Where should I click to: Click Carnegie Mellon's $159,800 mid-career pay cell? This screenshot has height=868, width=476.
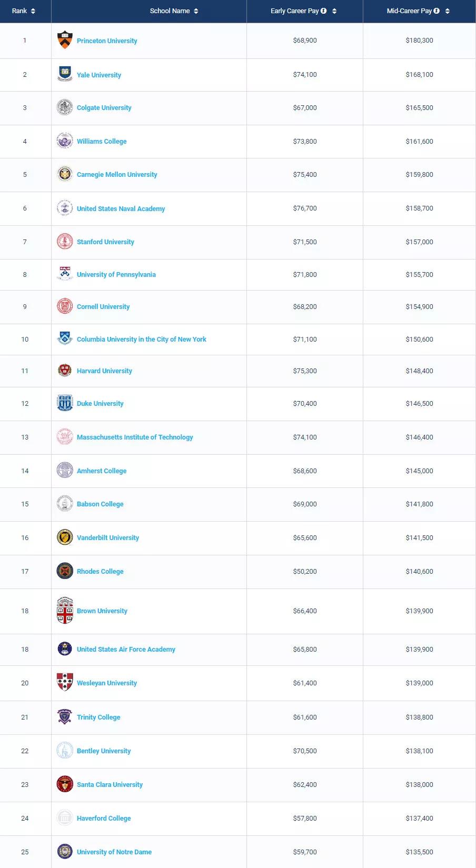419,175
